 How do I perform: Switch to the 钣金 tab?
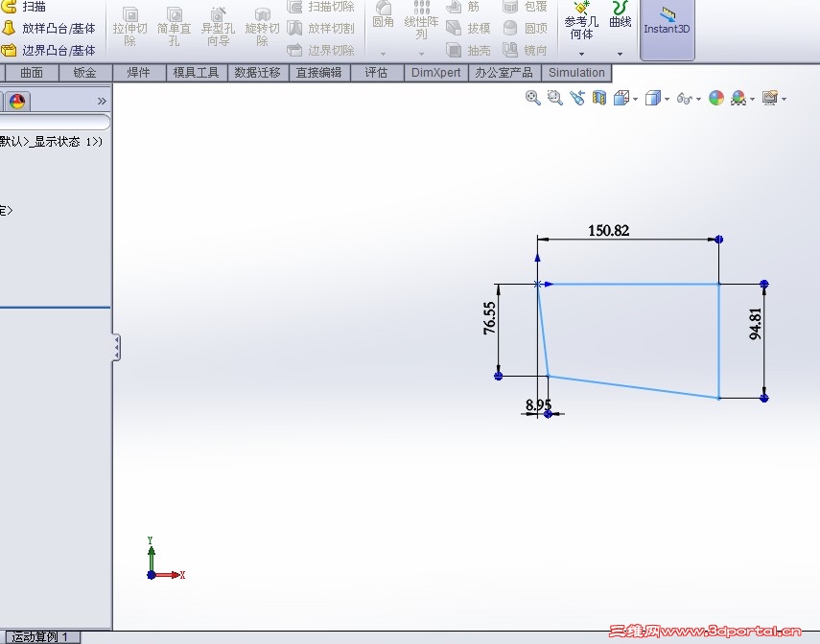click(x=84, y=73)
